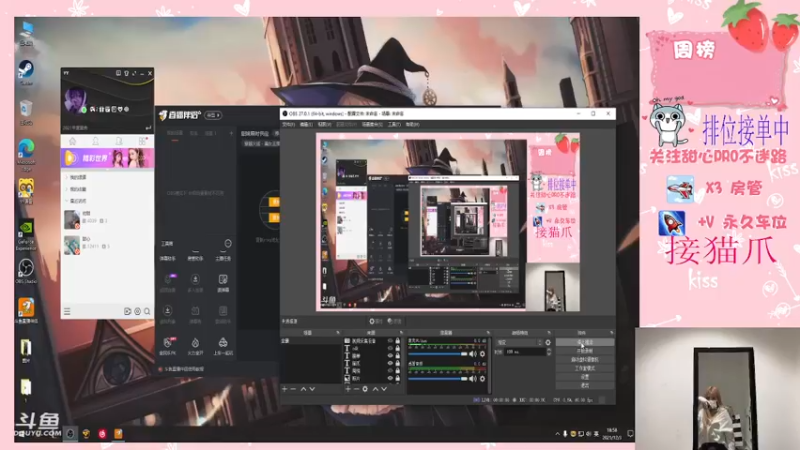
Task: Open the Windows notification center
Action: coord(630,434)
